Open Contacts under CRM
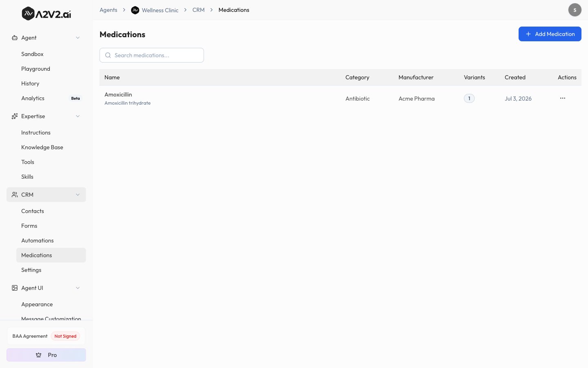 [x=51, y=211]
